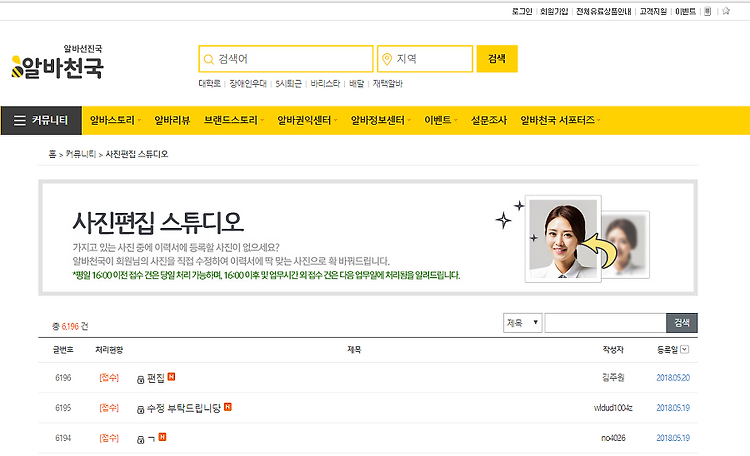Open the 알바리뷰 menu item
Viewport: 750px width, 456px height.
click(x=172, y=121)
